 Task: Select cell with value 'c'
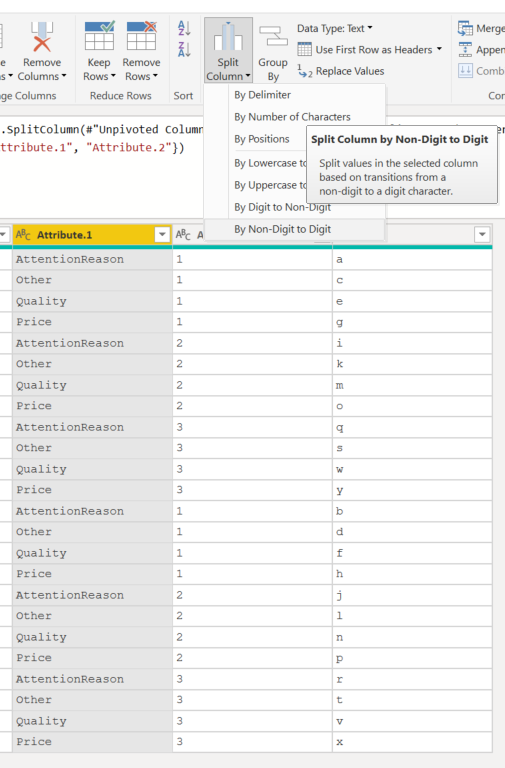(412, 280)
